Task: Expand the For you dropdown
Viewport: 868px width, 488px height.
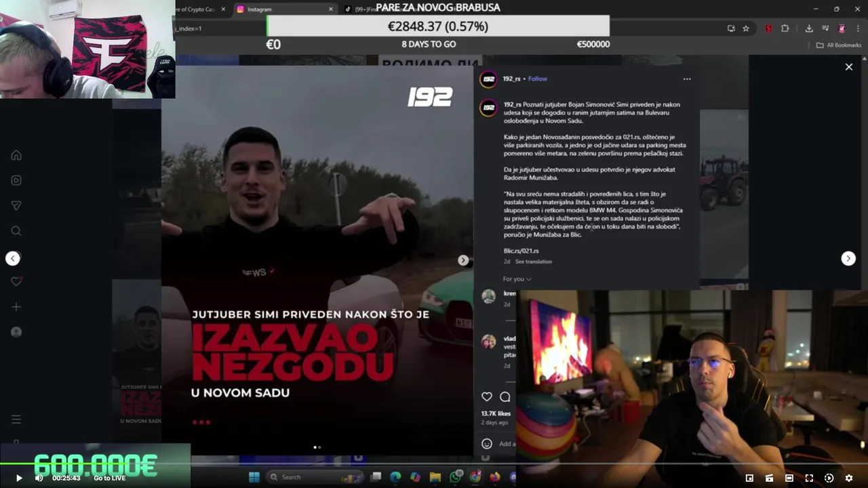Action: click(x=517, y=279)
